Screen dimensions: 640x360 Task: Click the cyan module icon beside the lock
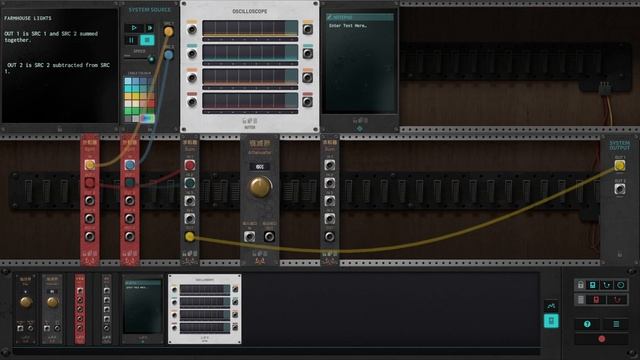[x=593, y=285]
